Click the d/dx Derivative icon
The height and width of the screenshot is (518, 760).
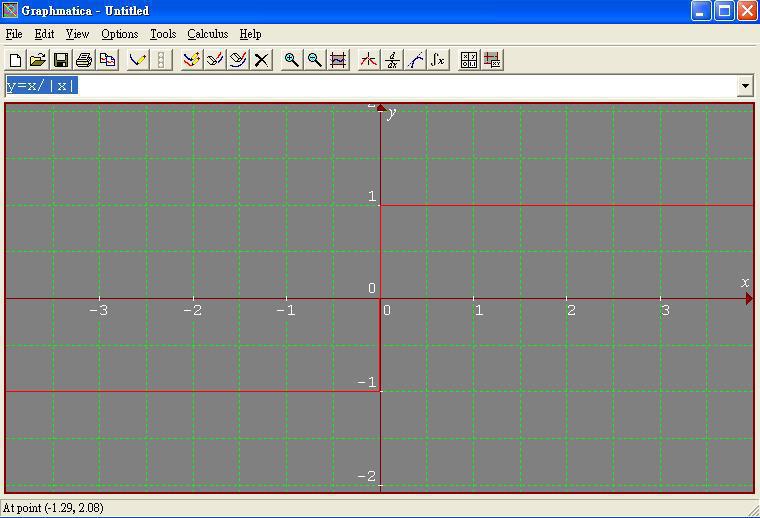point(392,60)
